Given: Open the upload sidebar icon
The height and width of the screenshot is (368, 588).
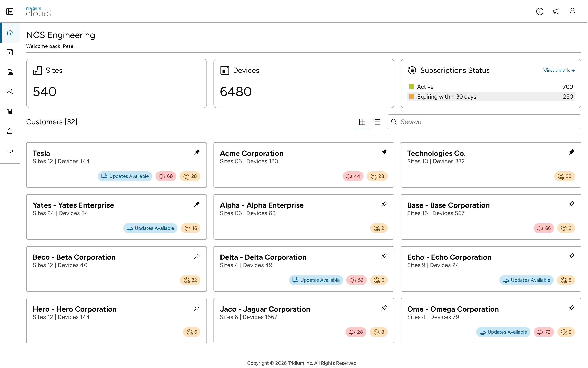Looking at the screenshot, I should tap(10, 131).
